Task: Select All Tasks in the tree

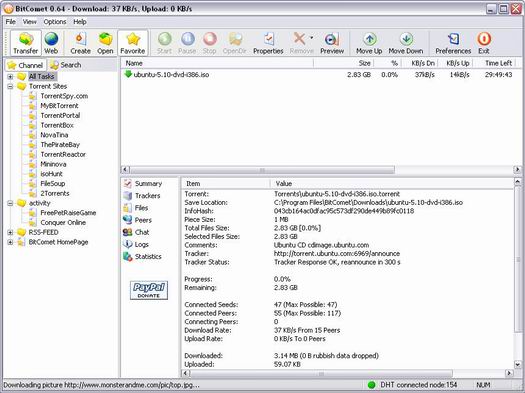Action: coord(41,77)
